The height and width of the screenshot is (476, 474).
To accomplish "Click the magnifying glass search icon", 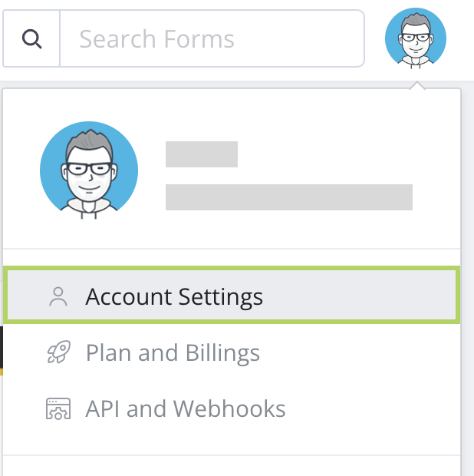I will [x=31, y=38].
